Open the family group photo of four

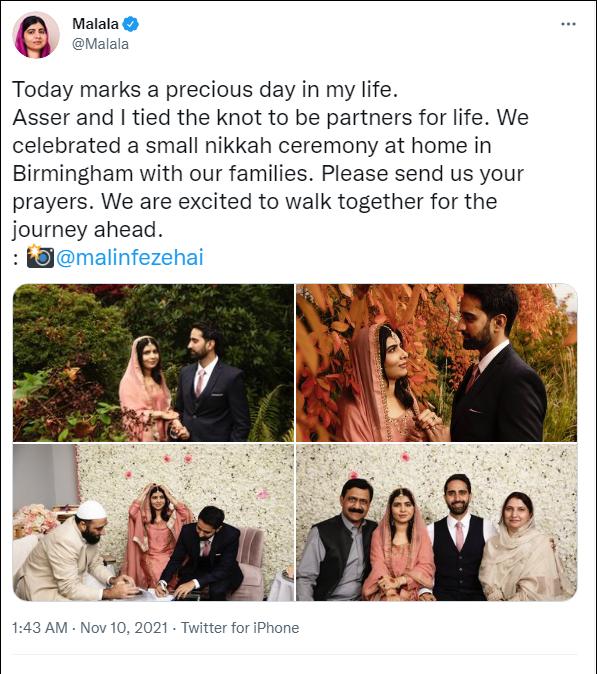437,522
